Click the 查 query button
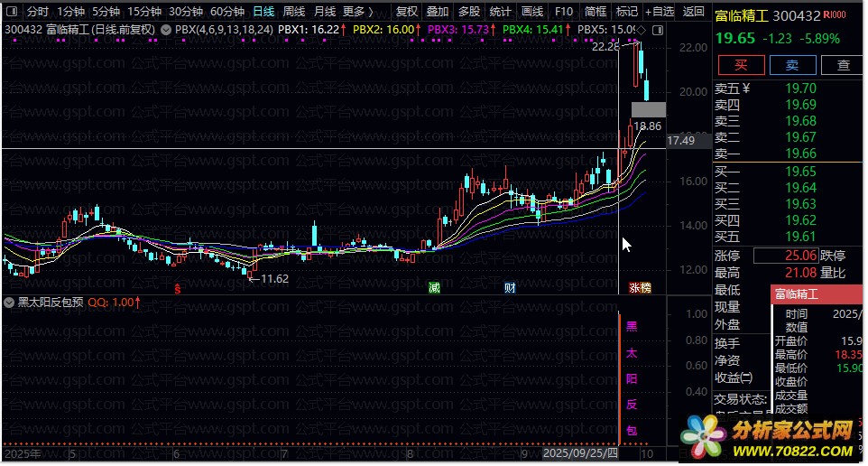The image size is (868, 466). coord(843,65)
